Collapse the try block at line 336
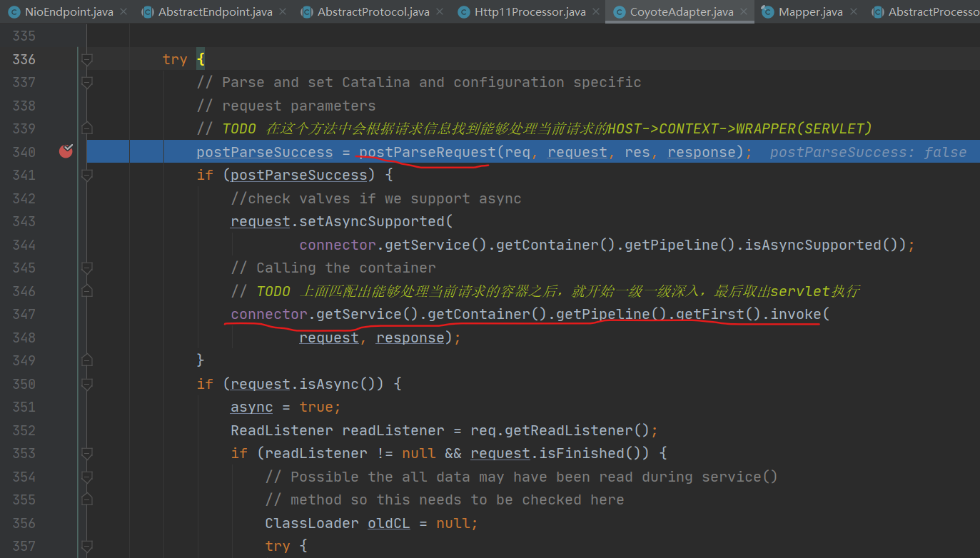 (87, 59)
